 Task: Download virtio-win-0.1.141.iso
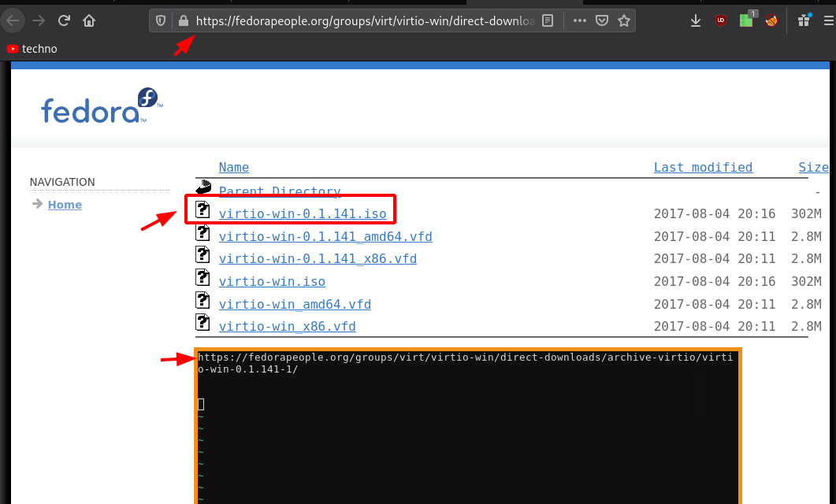(x=303, y=213)
